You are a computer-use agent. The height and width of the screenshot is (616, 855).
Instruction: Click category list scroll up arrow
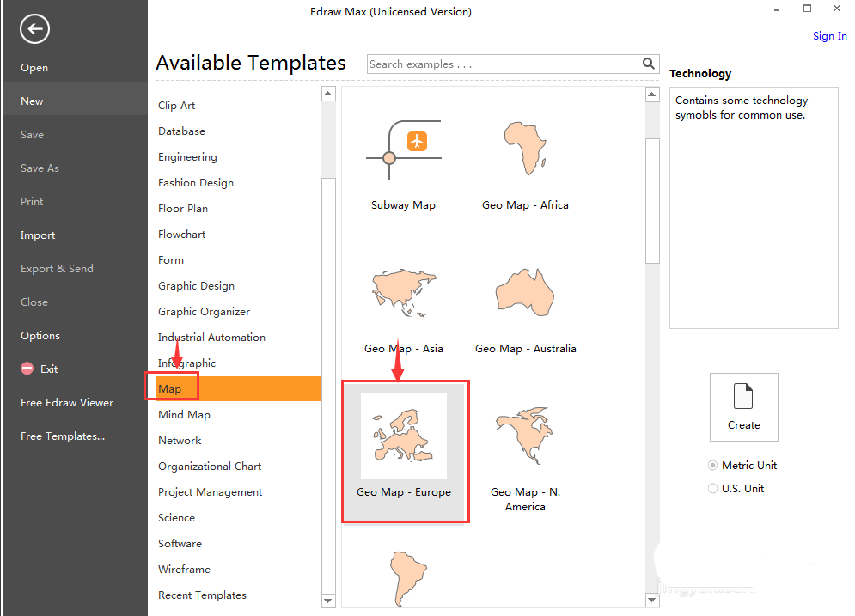328,94
